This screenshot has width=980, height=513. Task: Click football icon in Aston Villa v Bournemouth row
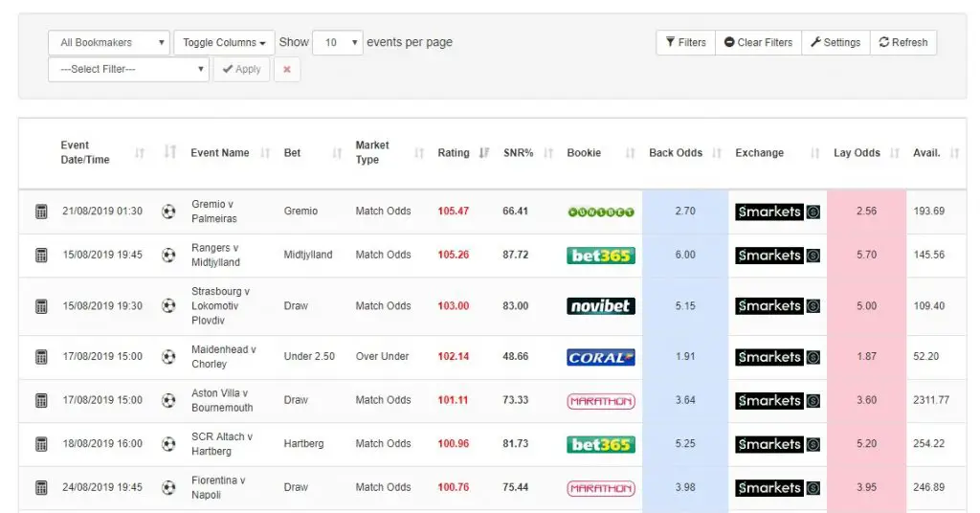pos(168,400)
